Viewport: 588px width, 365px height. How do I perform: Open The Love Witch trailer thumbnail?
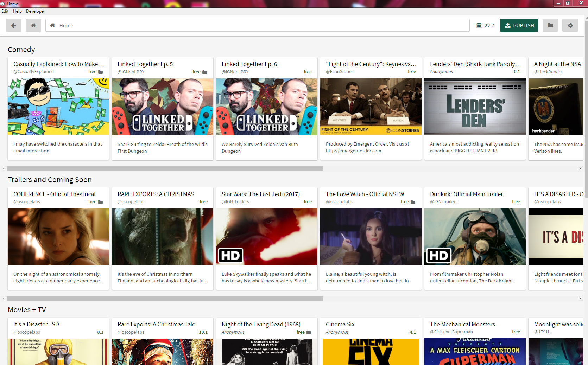(x=371, y=237)
